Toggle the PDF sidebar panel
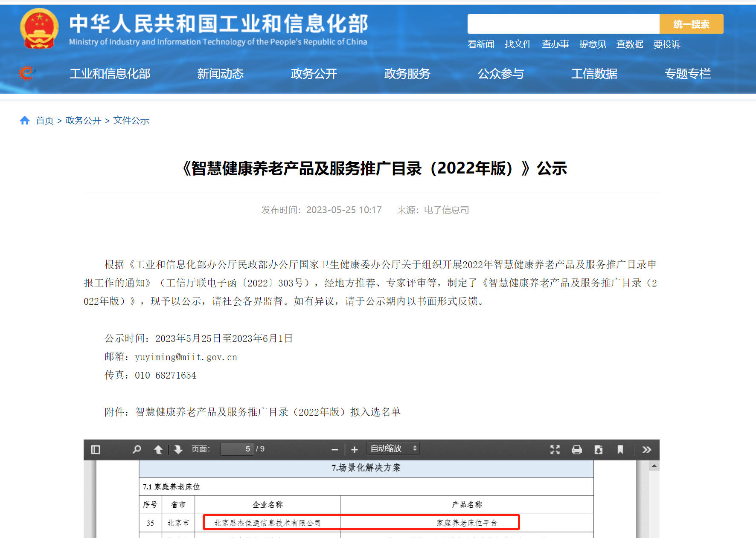Viewport: 756px width, 538px height. pos(96,449)
